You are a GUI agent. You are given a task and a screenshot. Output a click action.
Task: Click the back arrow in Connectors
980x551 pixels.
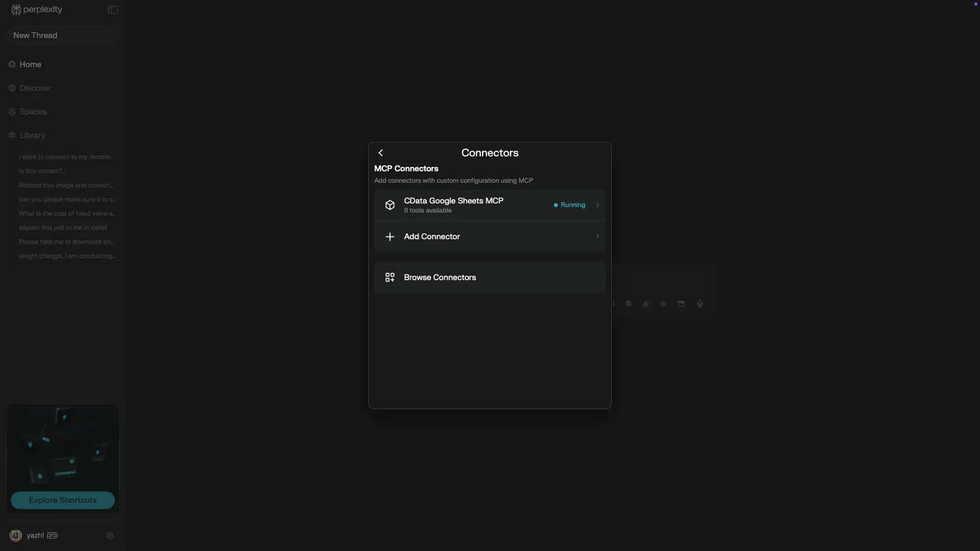pos(381,153)
